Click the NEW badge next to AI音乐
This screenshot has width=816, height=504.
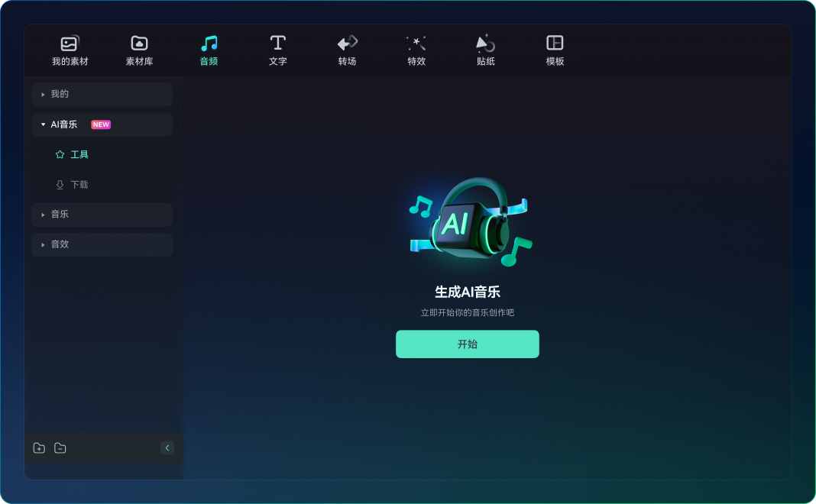click(100, 124)
